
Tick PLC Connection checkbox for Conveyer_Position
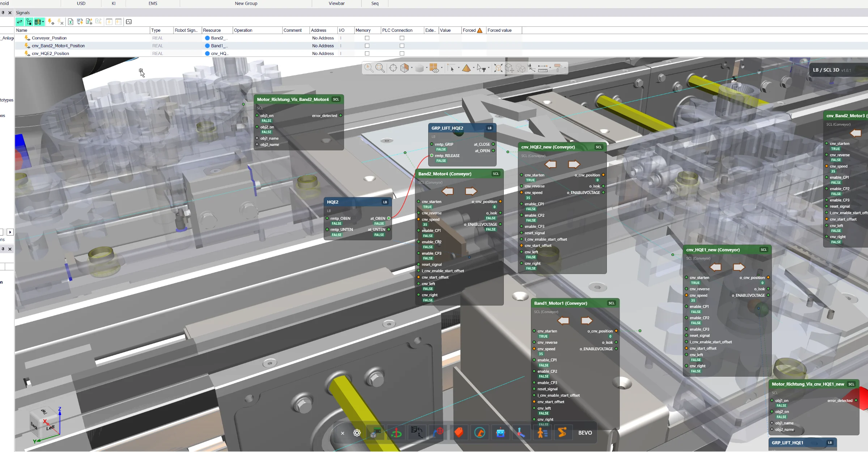(402, 38)
